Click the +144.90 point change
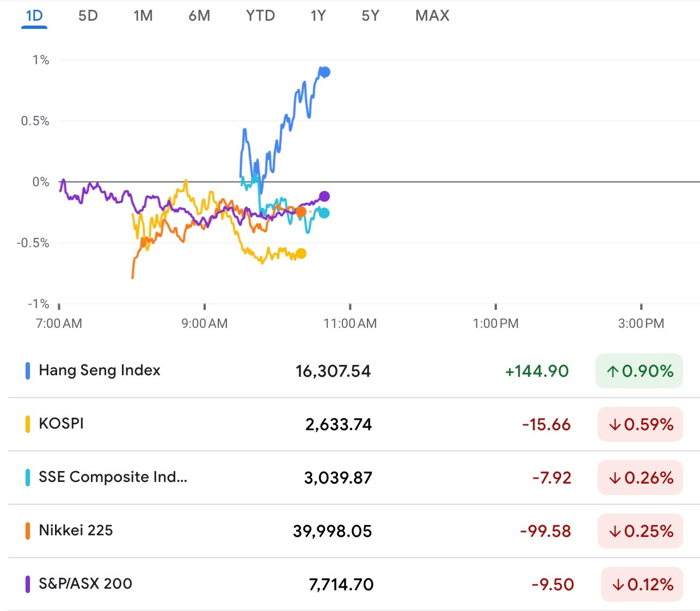 point(537,371)
